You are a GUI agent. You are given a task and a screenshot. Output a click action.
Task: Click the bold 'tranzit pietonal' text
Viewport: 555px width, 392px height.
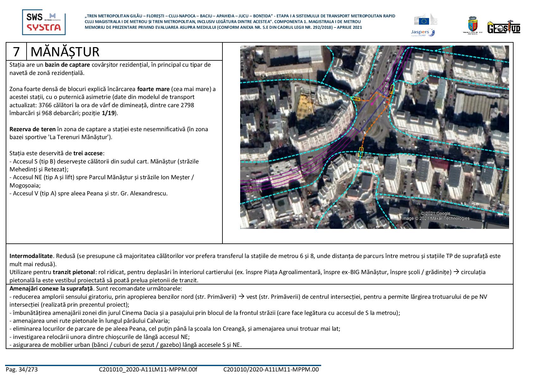coord(74,272)
